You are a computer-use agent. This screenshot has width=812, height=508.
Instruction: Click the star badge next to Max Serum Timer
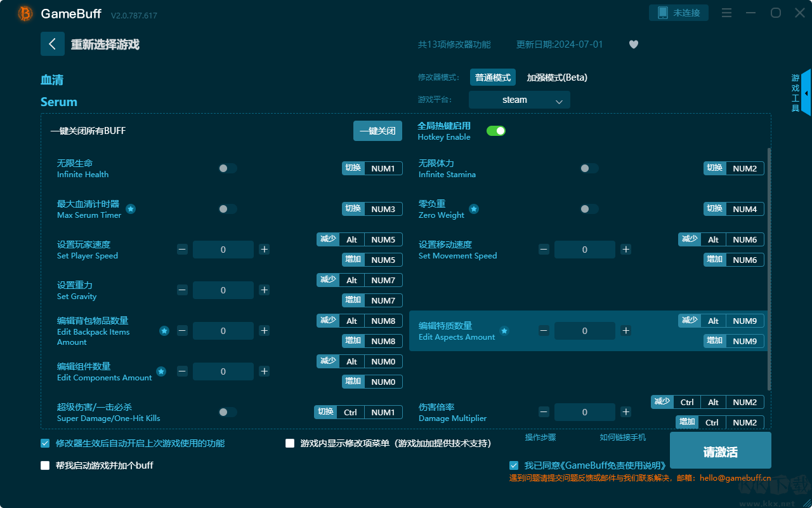click(131, 209)
